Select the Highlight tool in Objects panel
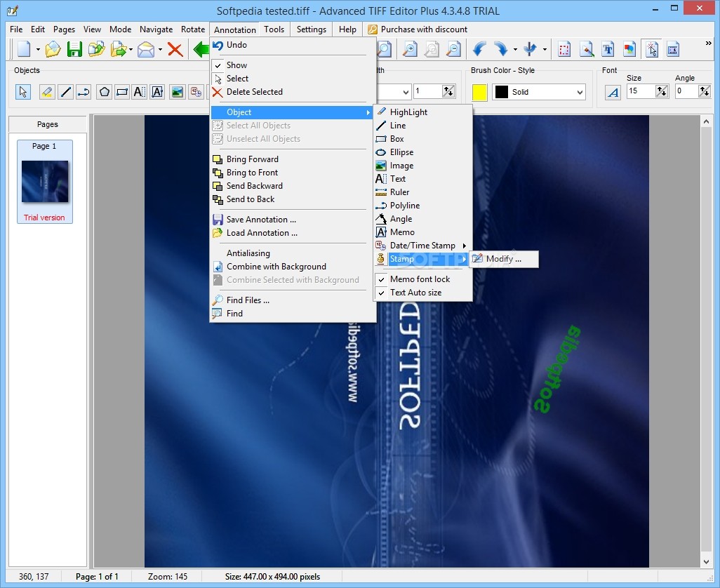Image resolution: width=720 pixels, height=588 pixels. click(x=46, y=92)
